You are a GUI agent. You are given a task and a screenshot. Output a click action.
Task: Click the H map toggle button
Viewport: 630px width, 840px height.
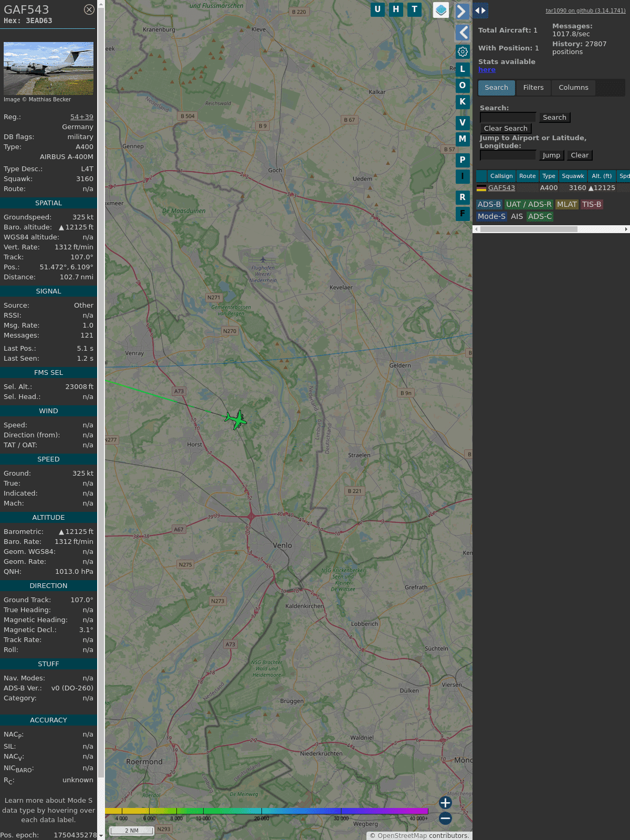coord(396,9)
